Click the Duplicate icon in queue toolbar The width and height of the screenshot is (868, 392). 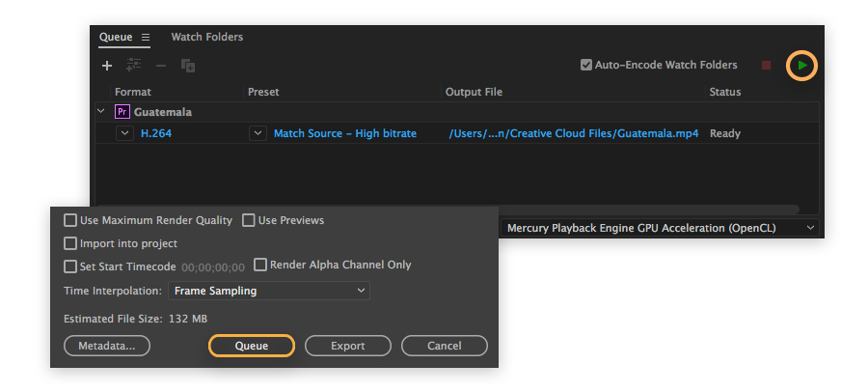tap(188, 66)
